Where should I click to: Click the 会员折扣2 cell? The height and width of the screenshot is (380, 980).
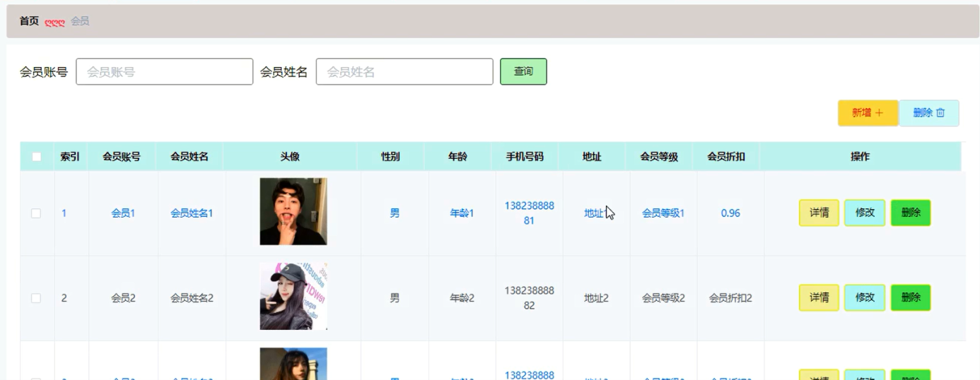click(x=730, y=298)
